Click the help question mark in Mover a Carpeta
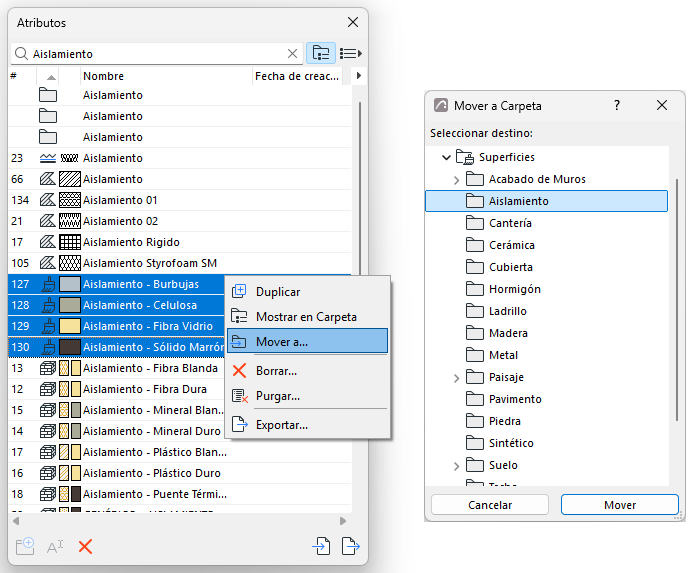700x573 pixels. click(x=617, y=105)
